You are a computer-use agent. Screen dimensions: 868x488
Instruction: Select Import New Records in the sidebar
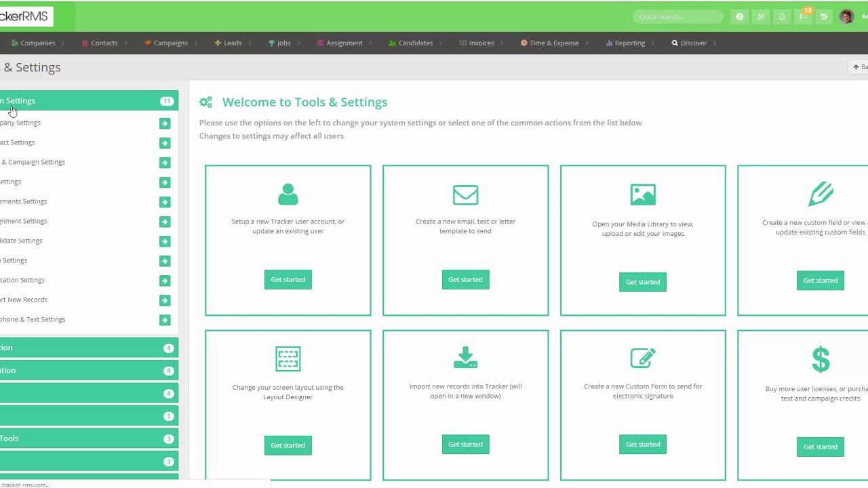(x=24, y=300)
